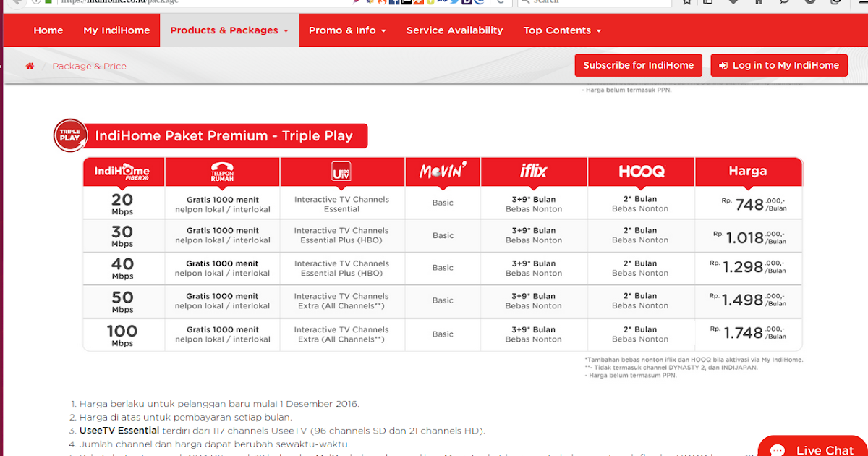Click note 'Jumlah channel dan harga dapat berubah'
This screenshot has height=456, width=868.
(x=215, y=444)
